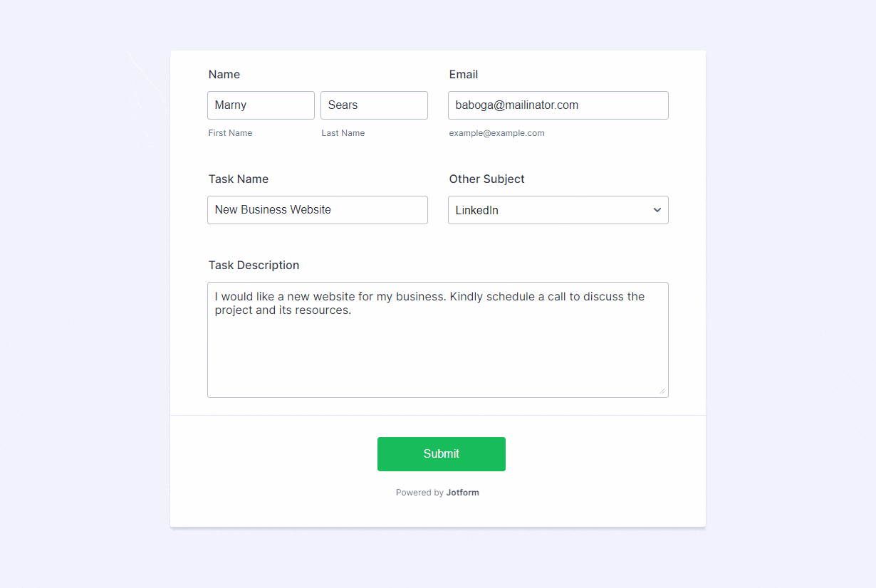Image resolution: width=876 pixels, height=588 pixels.
Task: Focus the First Name field containing Marny
Action: click(261, 105)
